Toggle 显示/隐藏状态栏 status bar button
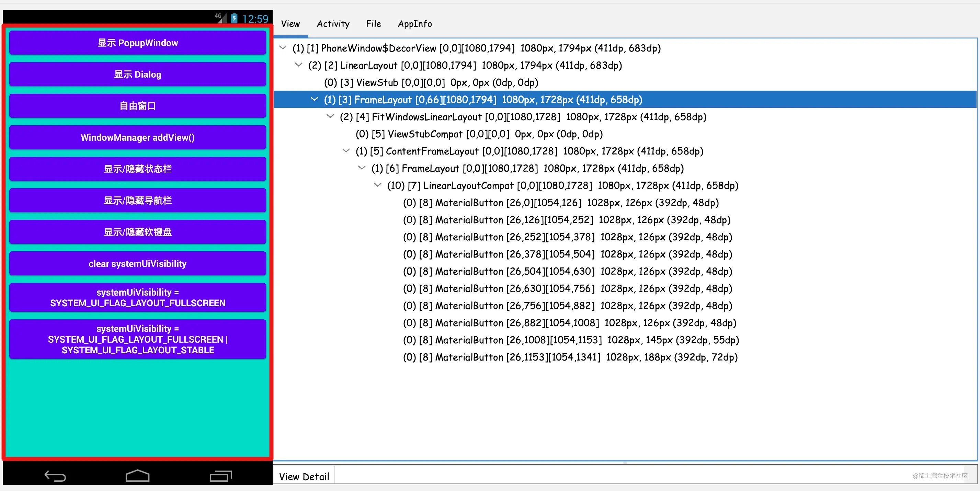The height and width of the screenshot is (491, 980). [x=137, y=169]
